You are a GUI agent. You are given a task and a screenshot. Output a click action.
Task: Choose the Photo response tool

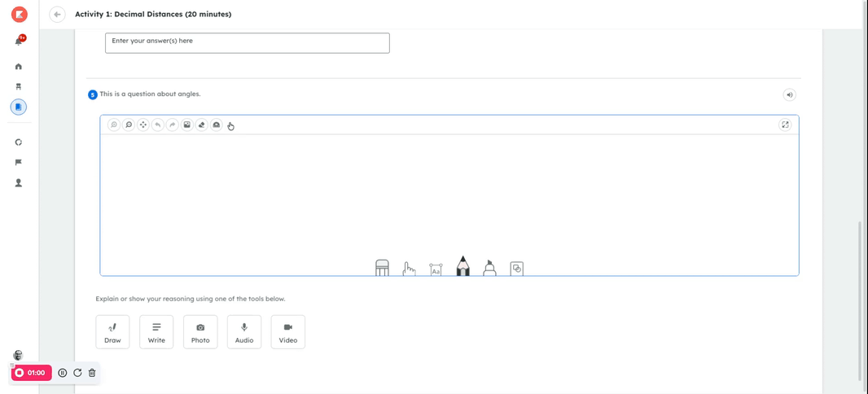click(200, 332)
